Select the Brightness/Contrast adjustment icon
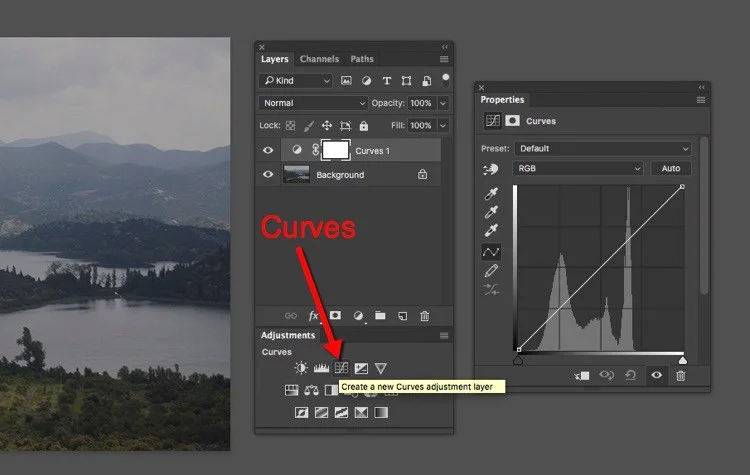750x475 pixels. pos(301,368)
